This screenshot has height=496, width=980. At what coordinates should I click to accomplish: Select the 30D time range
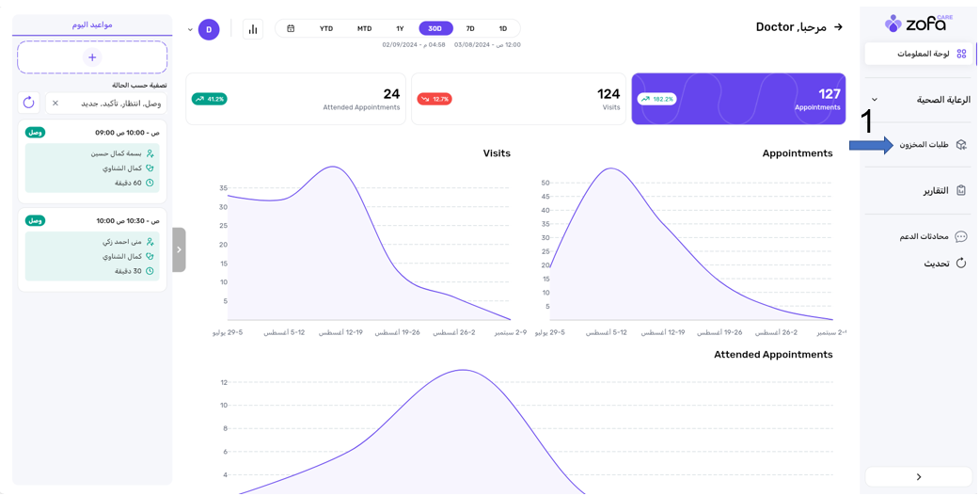click(435, 29)
